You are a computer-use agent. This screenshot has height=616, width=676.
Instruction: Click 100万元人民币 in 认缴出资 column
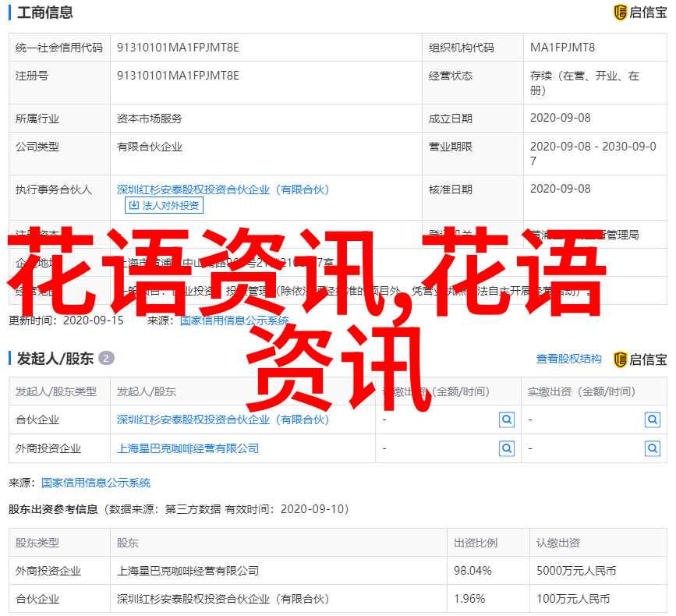(x=573, y=599)
